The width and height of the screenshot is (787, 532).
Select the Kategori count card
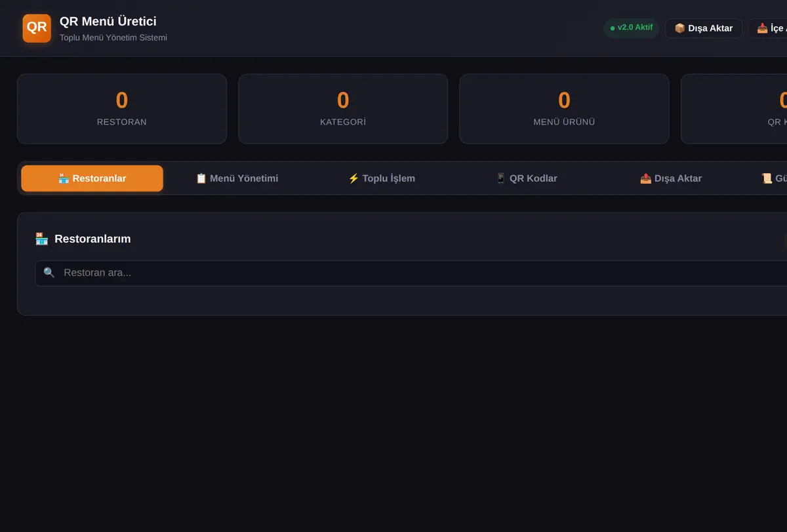pos(343,109)
